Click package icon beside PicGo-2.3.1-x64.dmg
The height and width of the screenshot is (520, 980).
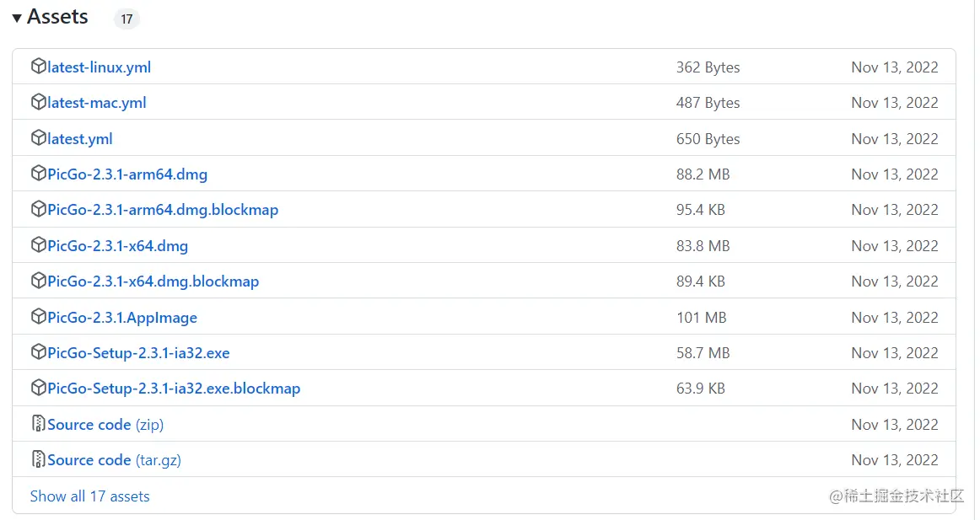tap(39, 244)
